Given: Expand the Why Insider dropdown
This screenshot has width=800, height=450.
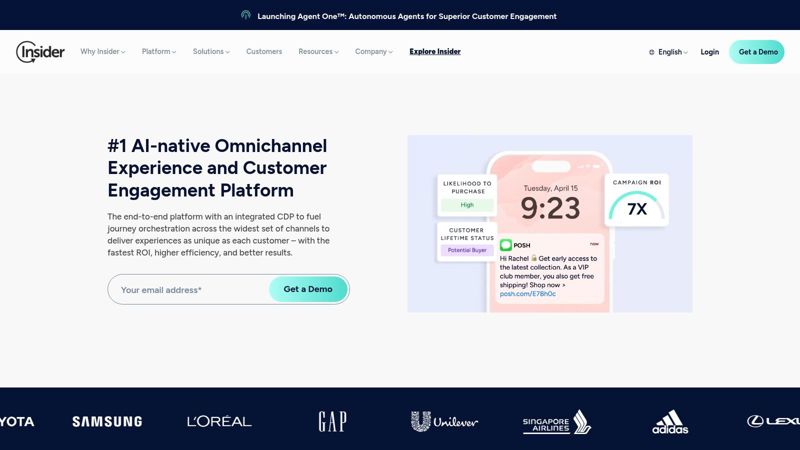Looking at the screenshot, I should pyautogui.click(x=103, y=52).
